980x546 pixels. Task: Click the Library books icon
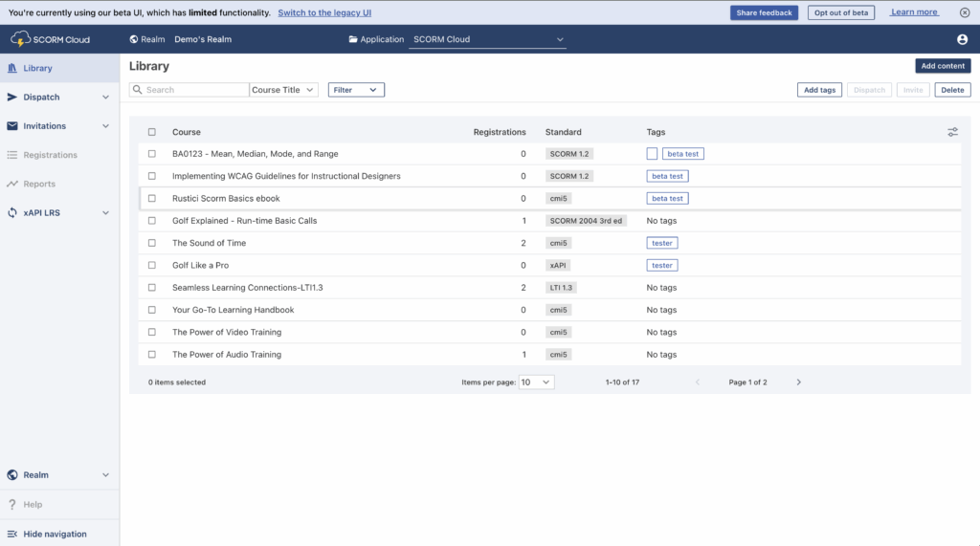(11, 68)
